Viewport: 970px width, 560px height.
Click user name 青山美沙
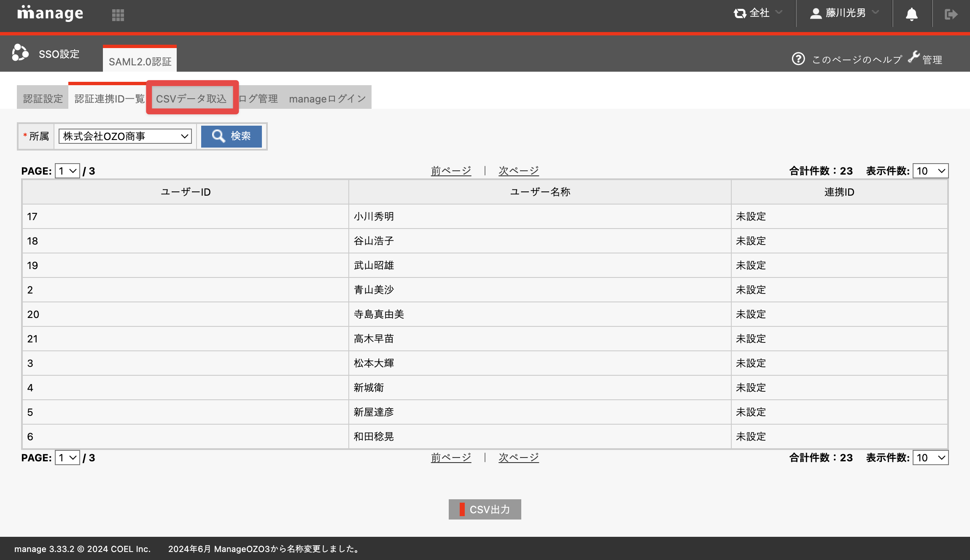pyautogui.click(x=374, y=290)
